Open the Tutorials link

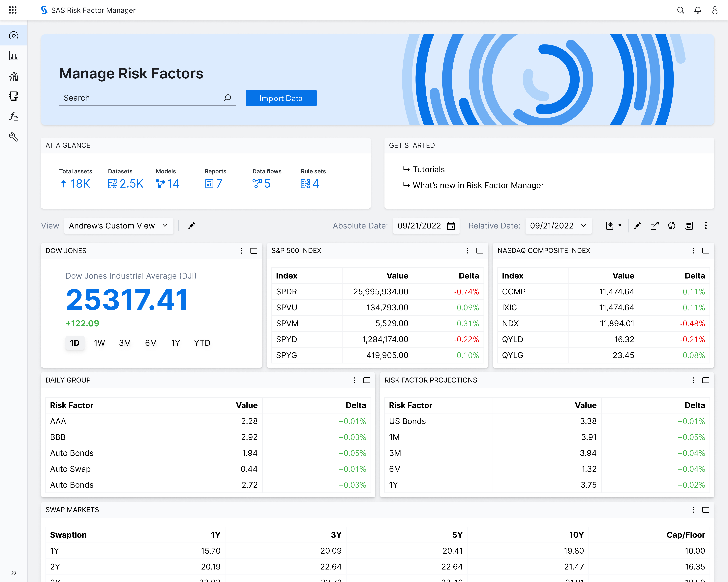[x=429, y=169]
